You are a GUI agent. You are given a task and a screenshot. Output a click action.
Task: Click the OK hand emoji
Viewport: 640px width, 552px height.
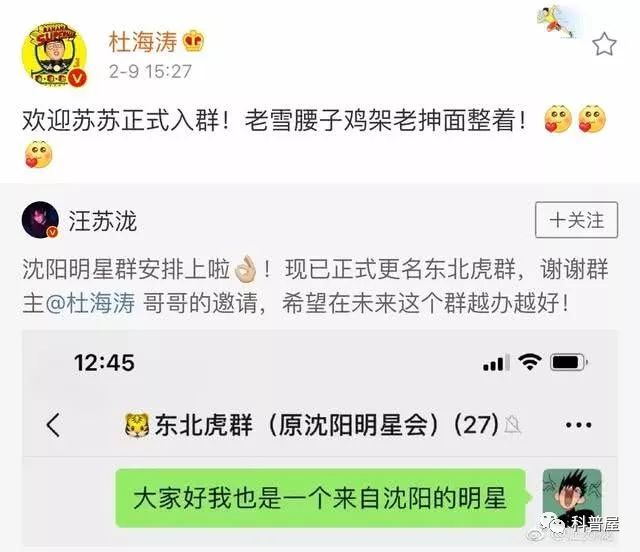tap(245, 269)
